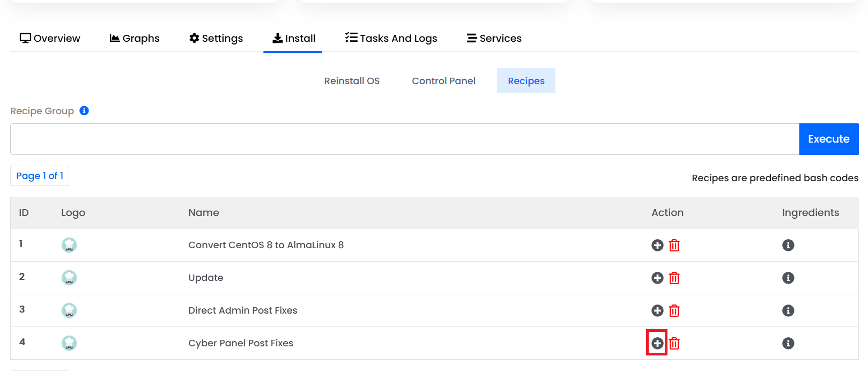Viewport: 868px width, 371px height.
Task: Add the Convert CentOS 8 to AlmaLinux recipe
Action: pos(657,245)
